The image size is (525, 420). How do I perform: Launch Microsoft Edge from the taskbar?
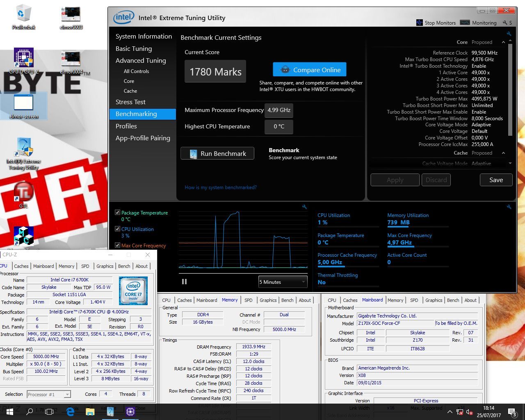point(70,411)
